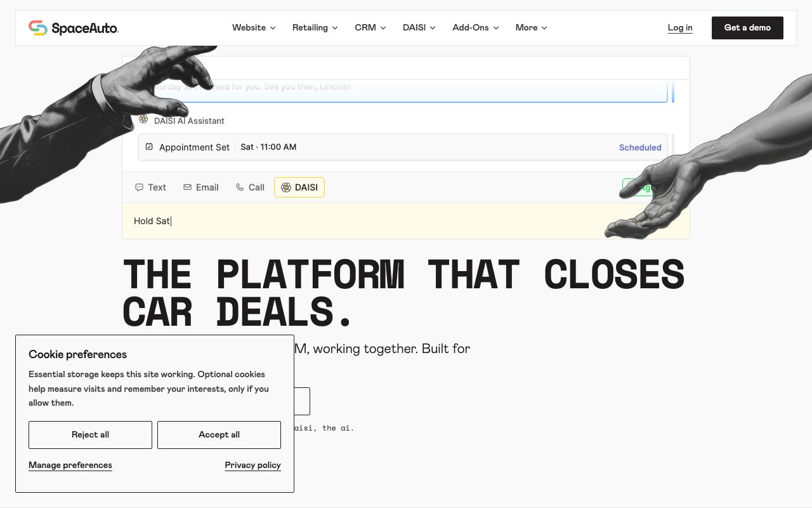Click the DAISI flower icon in tab
Screen dimensions: 812x508
pyautogui.click(x=286, y=187)
